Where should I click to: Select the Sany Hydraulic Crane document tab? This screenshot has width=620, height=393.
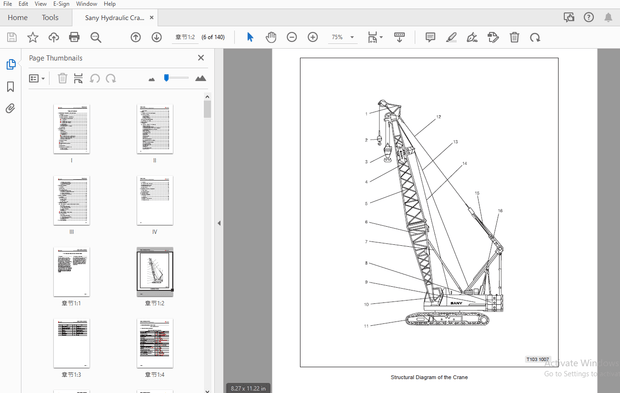pos(114,18)
